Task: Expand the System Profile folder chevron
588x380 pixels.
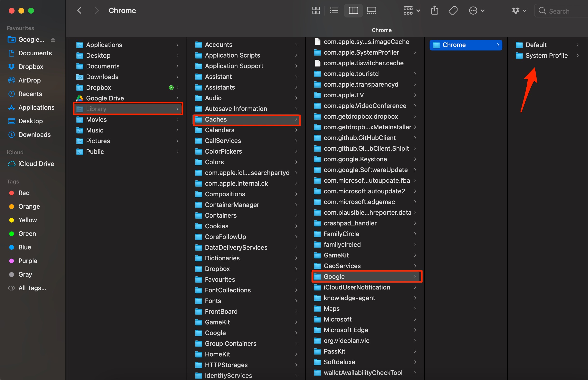Action: pyautogui.click(x=577, y=56)
